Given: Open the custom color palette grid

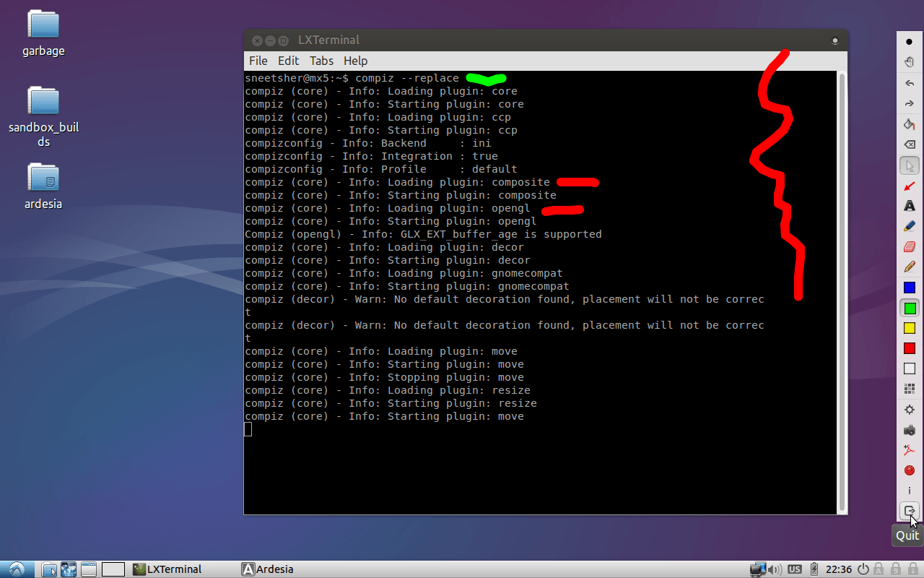Looking at the screenshot, I should pos(910,389).
